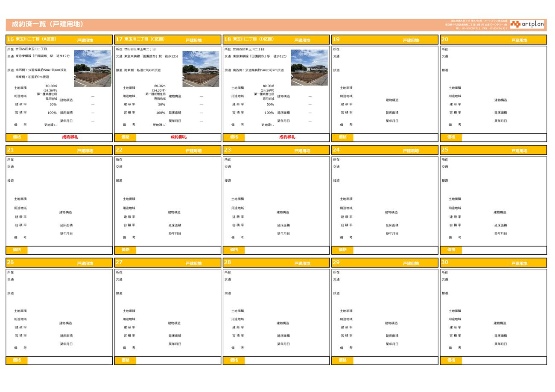Screen dimensions: 555x392
Task: Select the empty price field in listing 23
Action: point(286,250)
